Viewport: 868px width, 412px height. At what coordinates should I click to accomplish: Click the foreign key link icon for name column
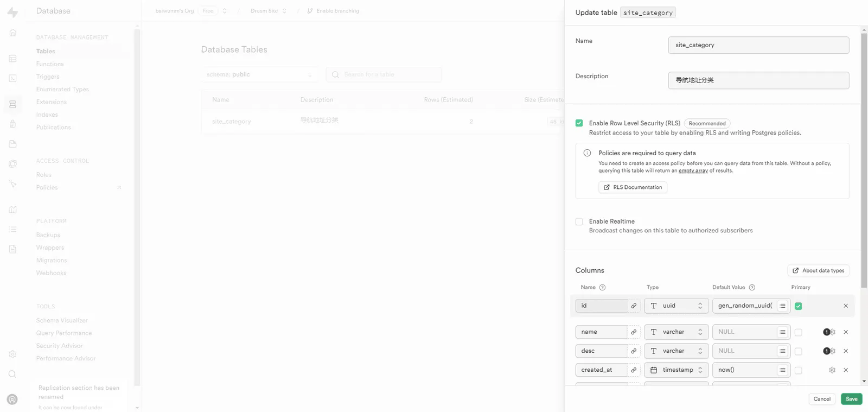634,332
